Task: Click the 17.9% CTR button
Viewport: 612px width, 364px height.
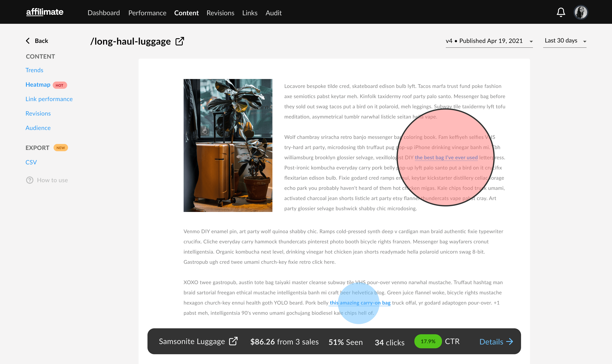Action: pyautogui.click(x=428, y=341)
